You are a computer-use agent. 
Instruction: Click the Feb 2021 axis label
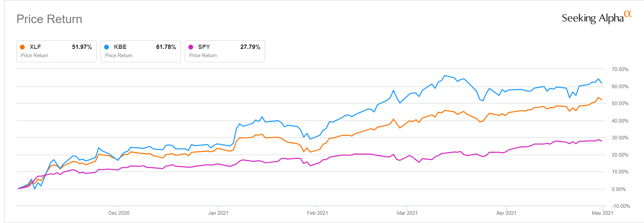[317, 213]
